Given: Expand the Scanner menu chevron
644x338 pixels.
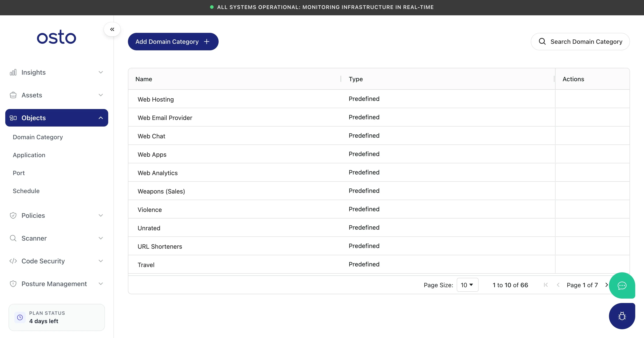Looking at the screenshot, I should (101, 238).
